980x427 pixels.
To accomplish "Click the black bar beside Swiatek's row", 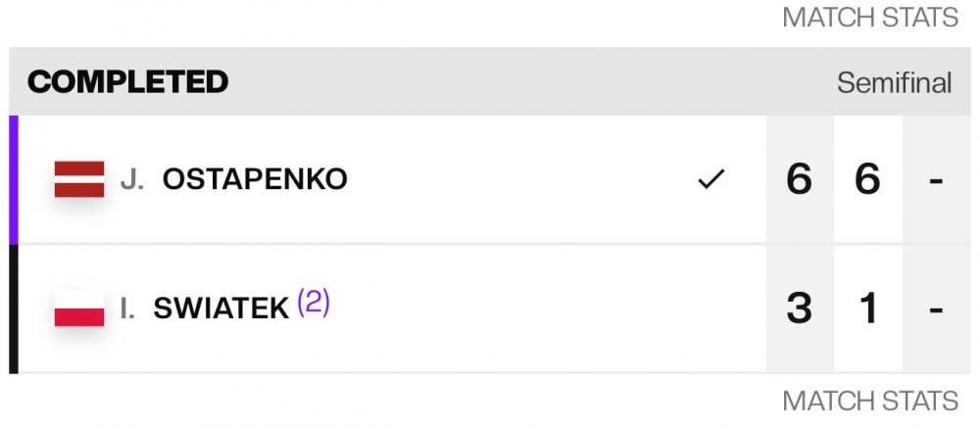I will point(14,308).
